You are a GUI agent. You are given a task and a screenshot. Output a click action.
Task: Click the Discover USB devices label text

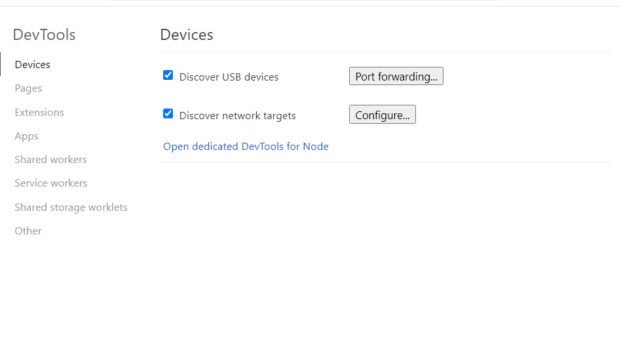point(229,77)
